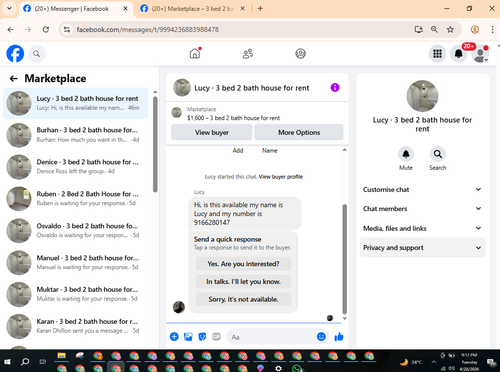Viewport: 500px width, 372px height.
Task: Open File Explorer from the taskbar
Action: click(61, 356)
